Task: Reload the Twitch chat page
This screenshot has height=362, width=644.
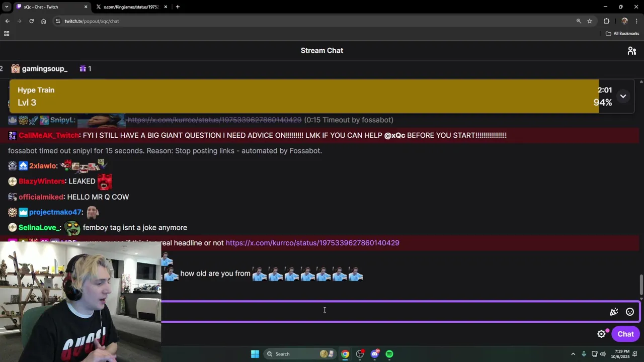Action: [x=31, y=21]
